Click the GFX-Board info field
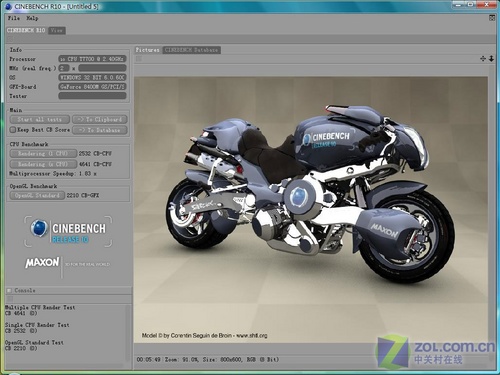Screen dimensions: 500x375 [x=92, y=87]
